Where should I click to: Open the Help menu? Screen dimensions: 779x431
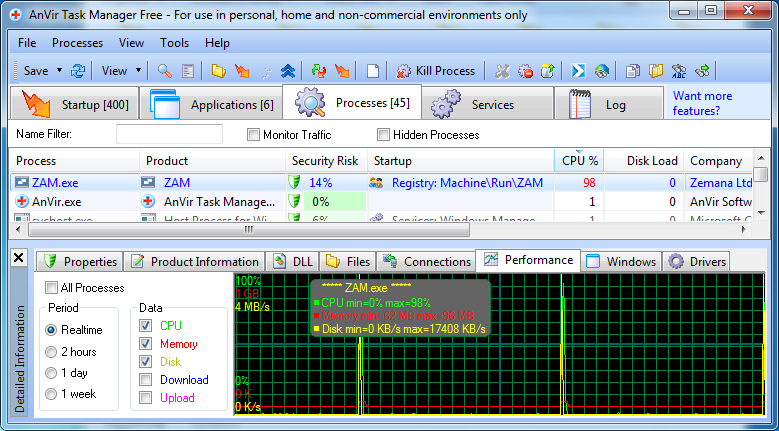[x=217, y=43]
